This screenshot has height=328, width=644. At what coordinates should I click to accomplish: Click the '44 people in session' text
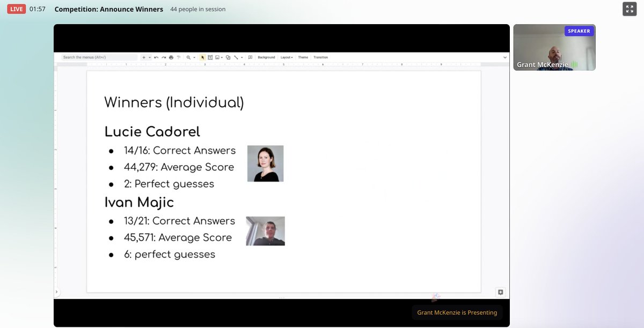click(x=198, y=9)
